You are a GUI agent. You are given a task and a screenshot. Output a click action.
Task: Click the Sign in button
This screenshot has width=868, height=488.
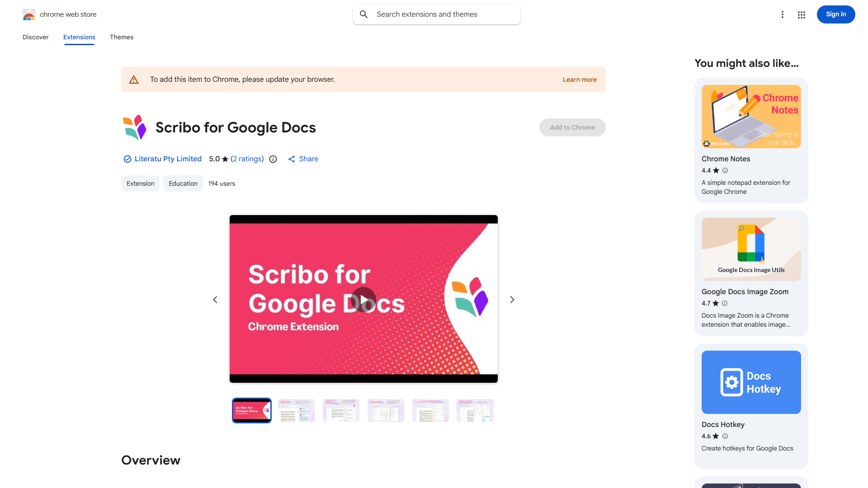pos(835,14)
